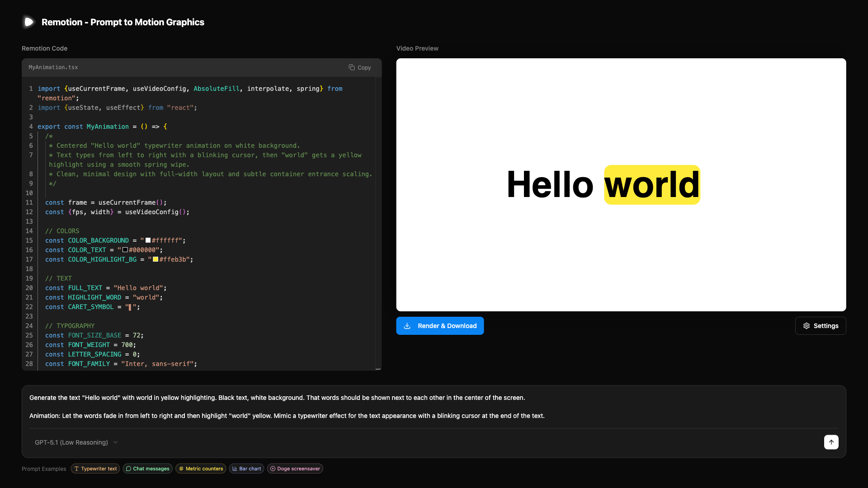This screenshot has height=488, width=868.
Task: Click the download icon in Render button
Action: tap(407, 326)
